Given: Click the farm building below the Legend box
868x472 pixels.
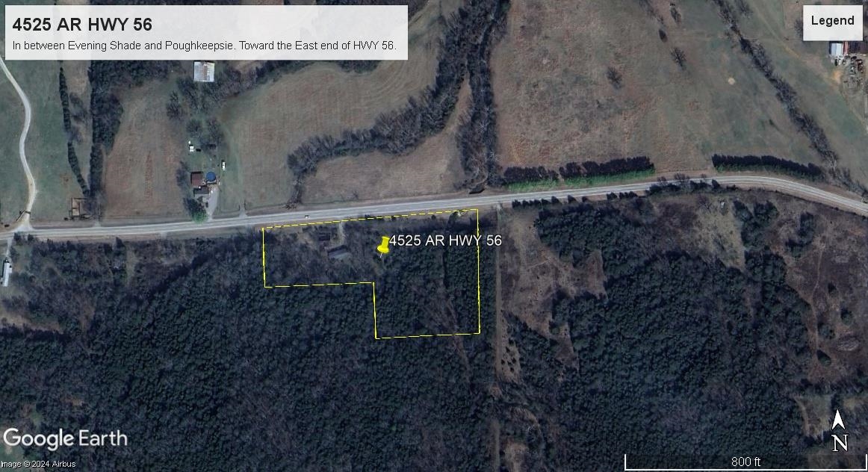Looking at the screenshot, I should (837, 50).
